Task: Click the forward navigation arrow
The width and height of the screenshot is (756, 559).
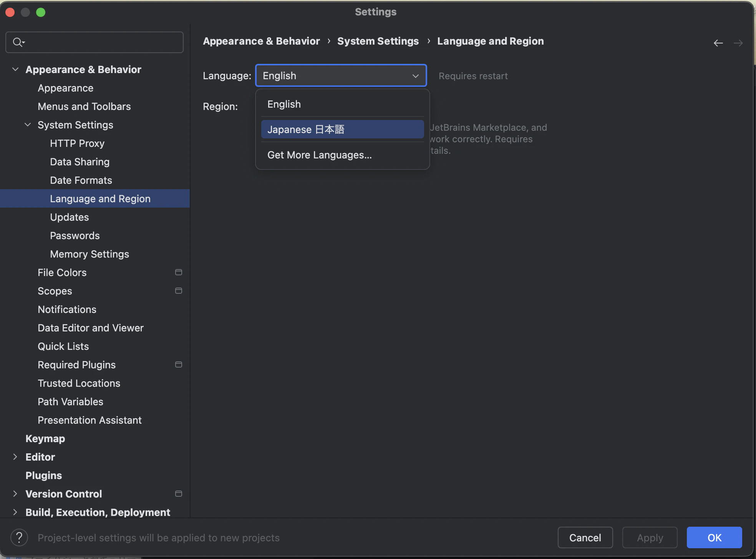Action: coord(738,43)
